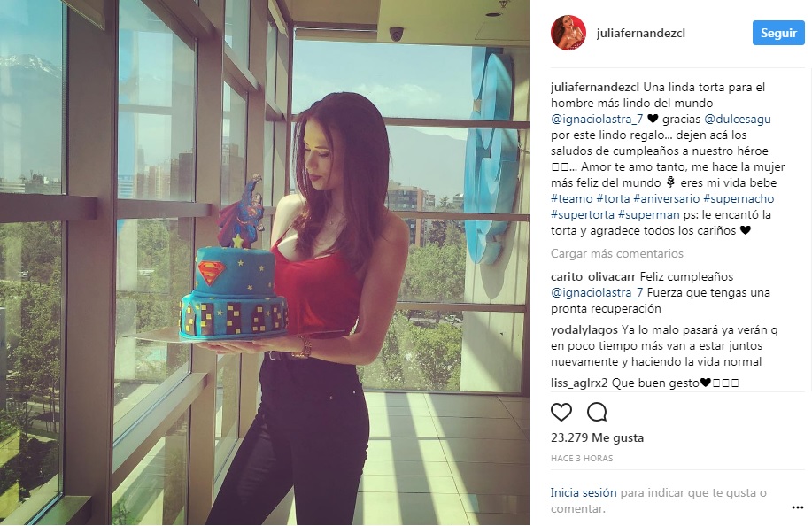The width and height of the screenshot is (812, 526).
Task: Open the comment bubble icon
Action: 597,412
